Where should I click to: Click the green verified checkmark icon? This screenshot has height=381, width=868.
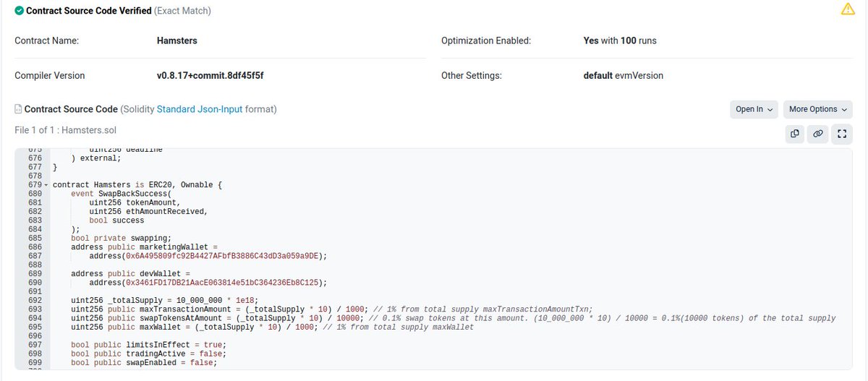19,11
